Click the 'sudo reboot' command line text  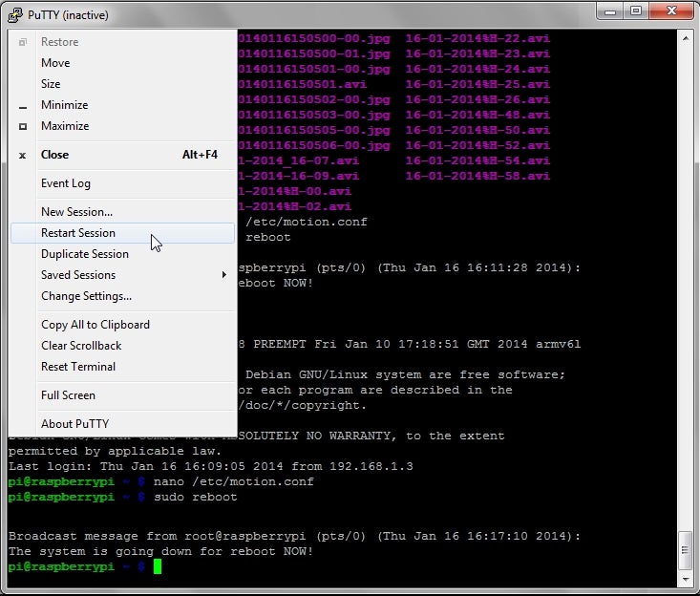point(196,497)
